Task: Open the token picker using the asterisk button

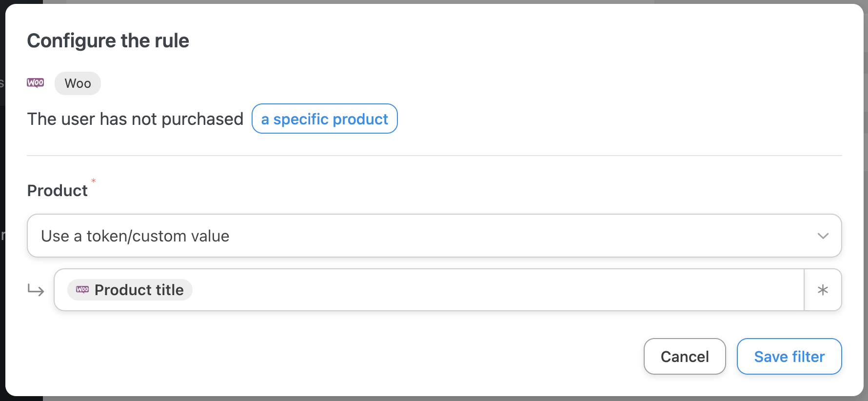Action: tap(823, 290)
